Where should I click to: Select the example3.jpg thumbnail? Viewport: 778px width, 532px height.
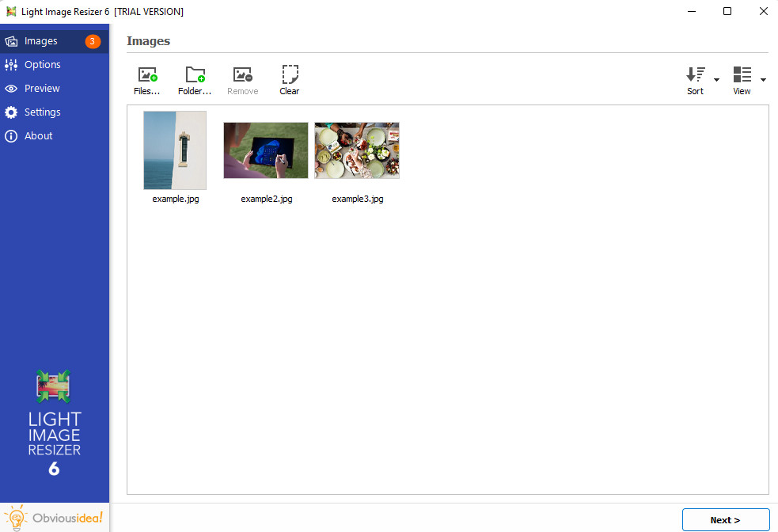pyautogui.click(x=357, y=150)
